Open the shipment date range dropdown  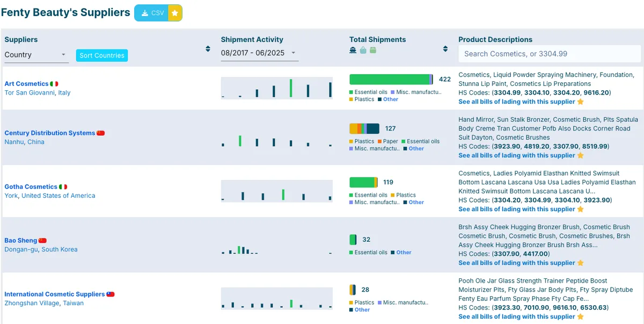pyautogui.click(x=259, y=53)
